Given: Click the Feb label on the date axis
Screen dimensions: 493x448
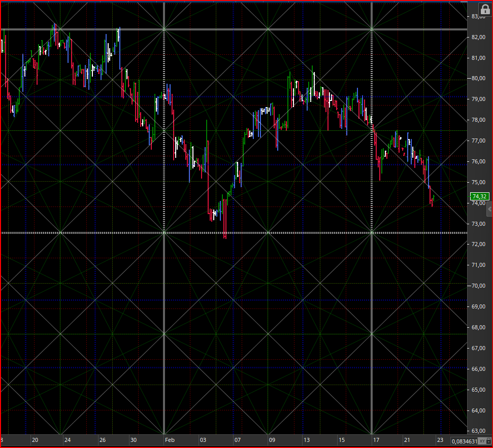Looking at the screenshot, I should point(170,440).
